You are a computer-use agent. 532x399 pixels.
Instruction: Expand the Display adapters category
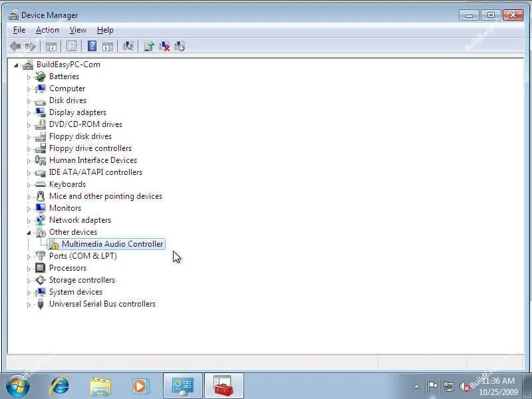pyautogui.click(x=27, y=112)
